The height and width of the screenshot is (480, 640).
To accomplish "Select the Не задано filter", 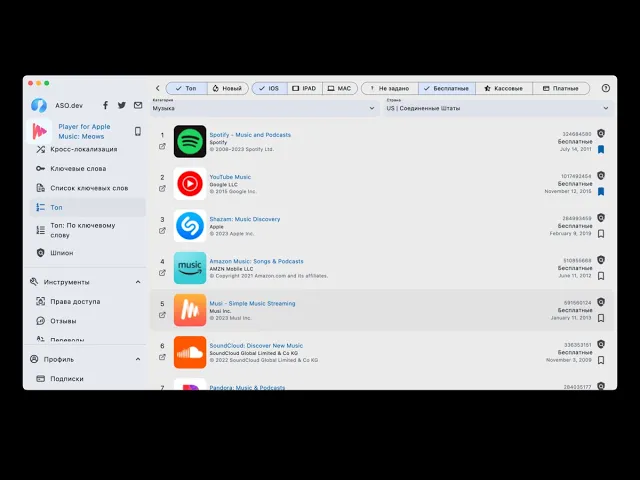I will [x=390, y=88].
